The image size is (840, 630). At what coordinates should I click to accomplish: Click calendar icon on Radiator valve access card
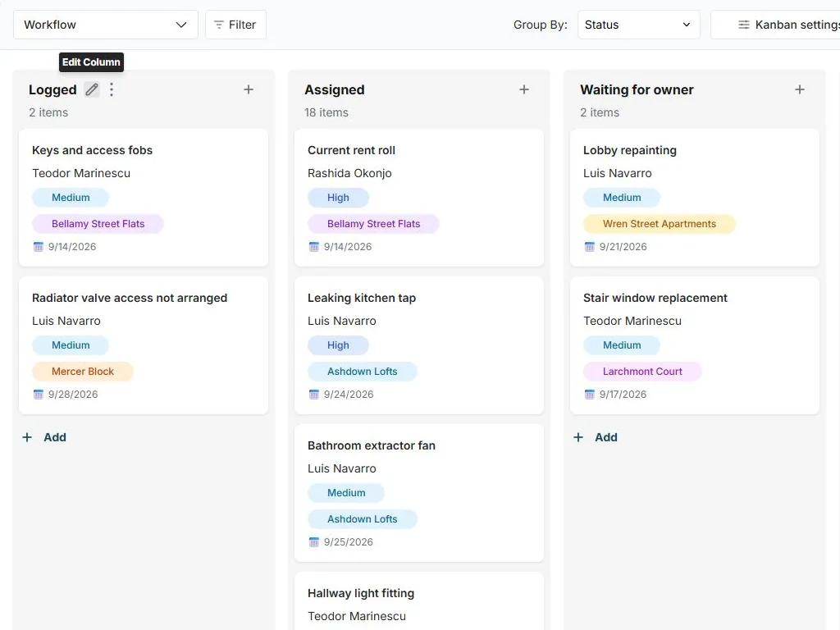pyautogui.click(x=38, y=395)
